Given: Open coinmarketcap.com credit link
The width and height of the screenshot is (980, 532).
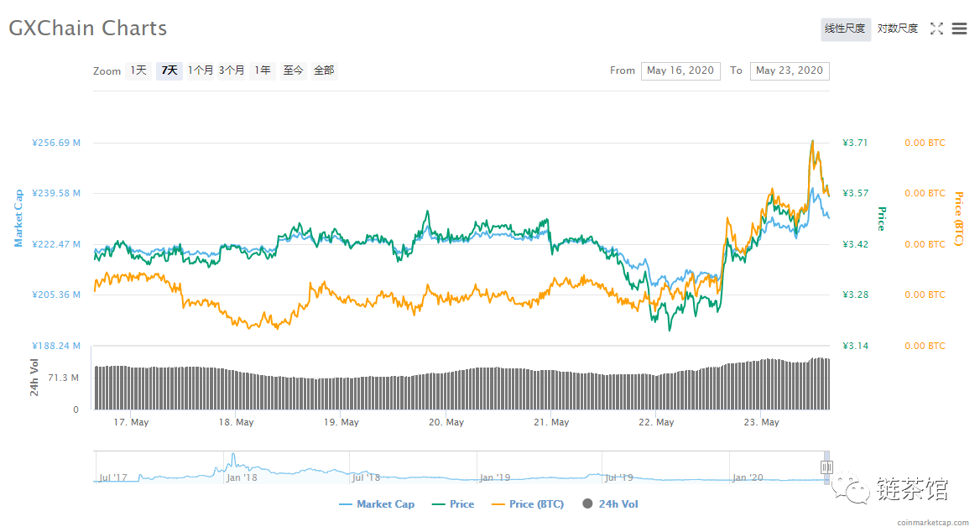Looking at the screenshot, I should [x=932, y=523].
